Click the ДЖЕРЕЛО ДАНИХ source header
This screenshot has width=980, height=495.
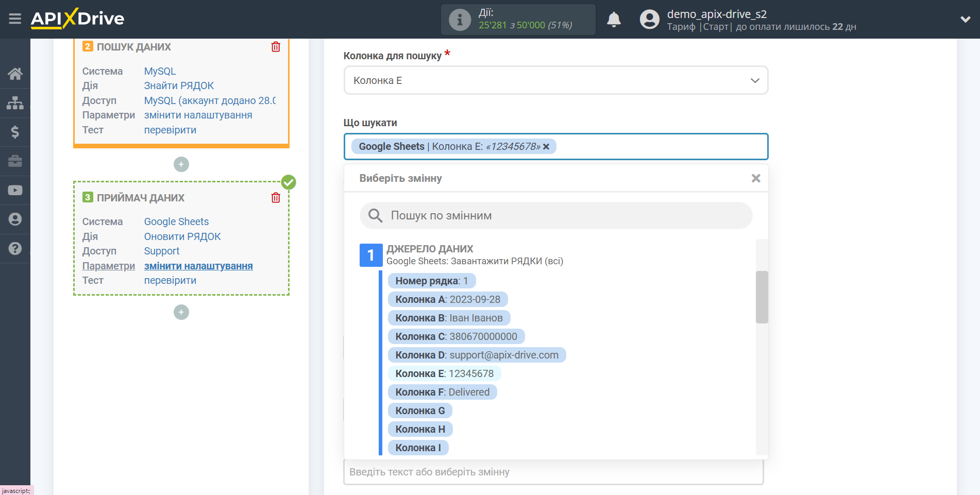[x=430, y=249]
